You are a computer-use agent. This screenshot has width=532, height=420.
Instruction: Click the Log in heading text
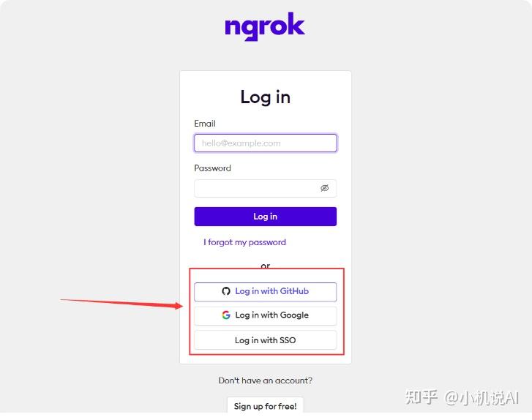[266, 97]
